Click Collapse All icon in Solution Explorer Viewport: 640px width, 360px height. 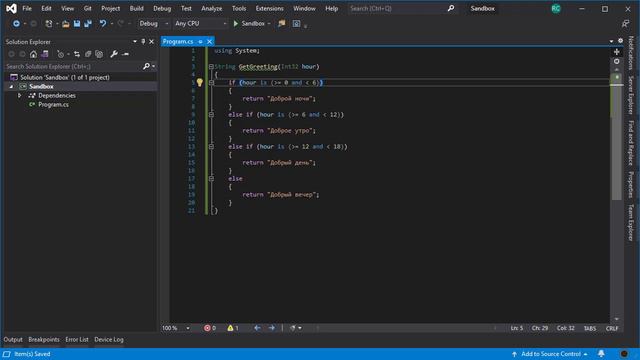[x=88, y=54]
